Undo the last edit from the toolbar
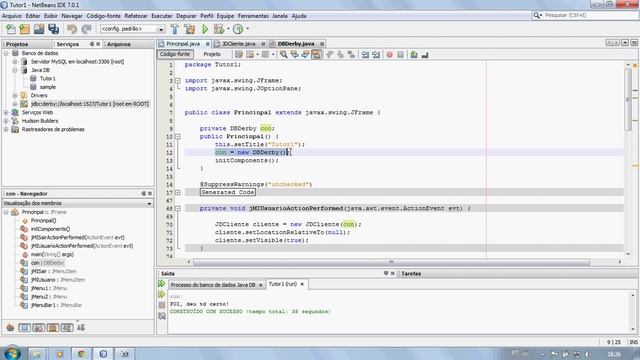 tap(72, 29)
